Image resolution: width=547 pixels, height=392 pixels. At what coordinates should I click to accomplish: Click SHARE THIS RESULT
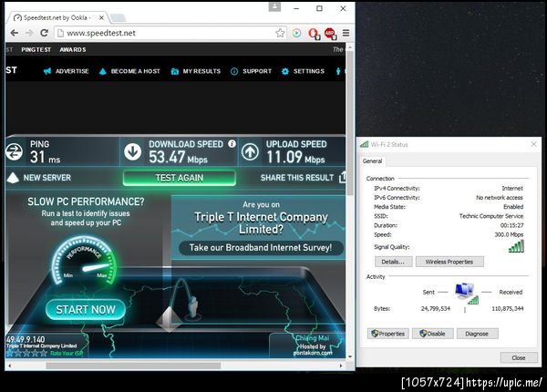[x=303, y=178]
